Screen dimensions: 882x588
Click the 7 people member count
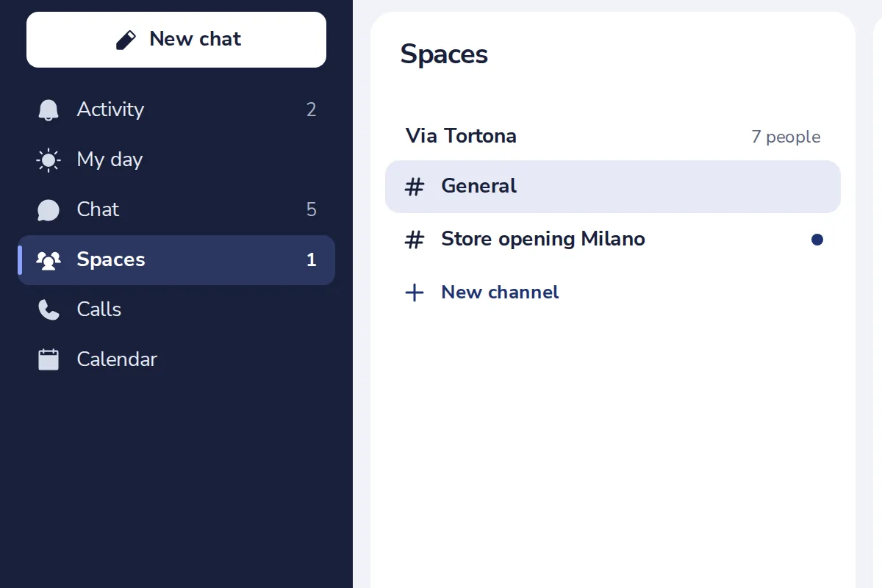coord(786,137)
